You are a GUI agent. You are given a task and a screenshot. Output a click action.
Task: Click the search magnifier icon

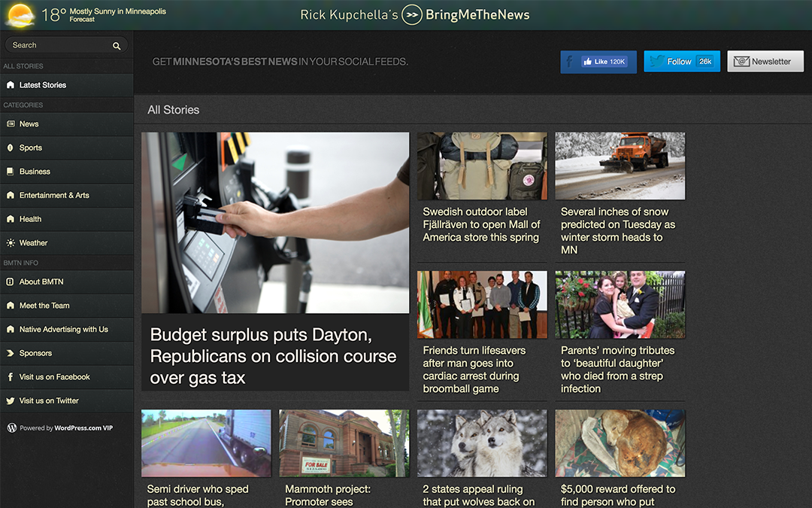click(117, 46)
